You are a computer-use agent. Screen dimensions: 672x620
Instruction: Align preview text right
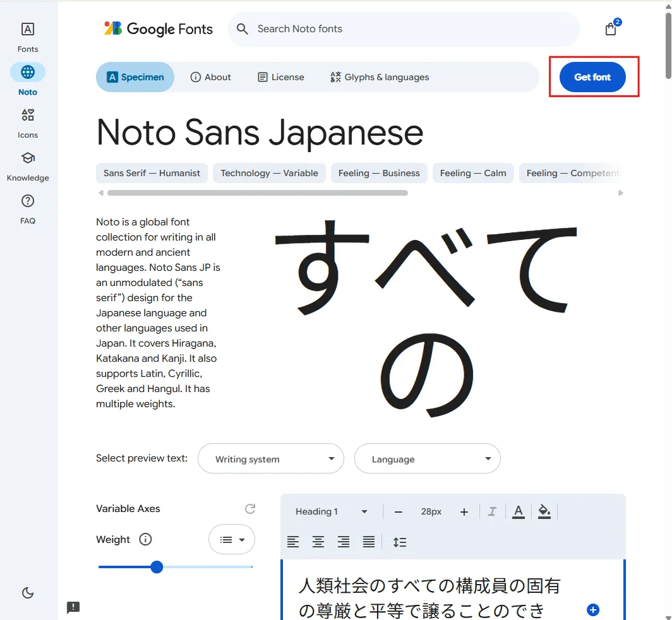tap(344, 542)
